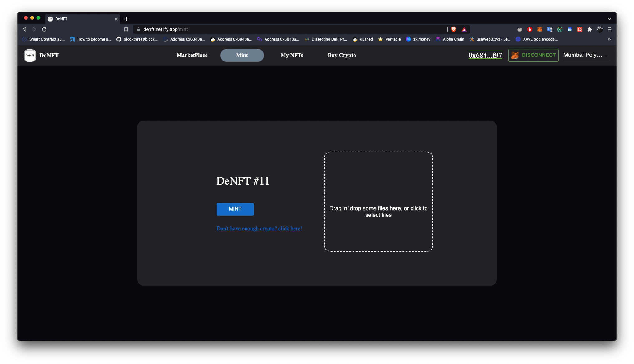
Task: Click the drag 'n' drop file area
Action: tap(378, 201)
